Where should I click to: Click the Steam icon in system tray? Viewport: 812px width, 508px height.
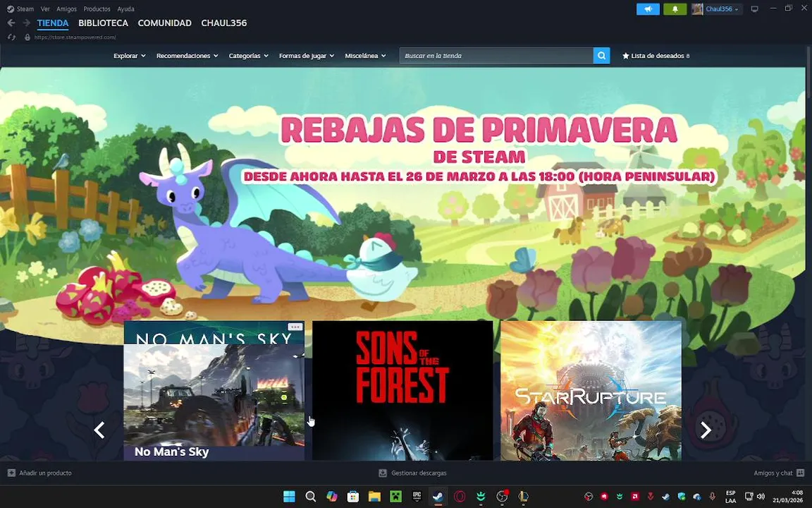[x=665, y=497]
